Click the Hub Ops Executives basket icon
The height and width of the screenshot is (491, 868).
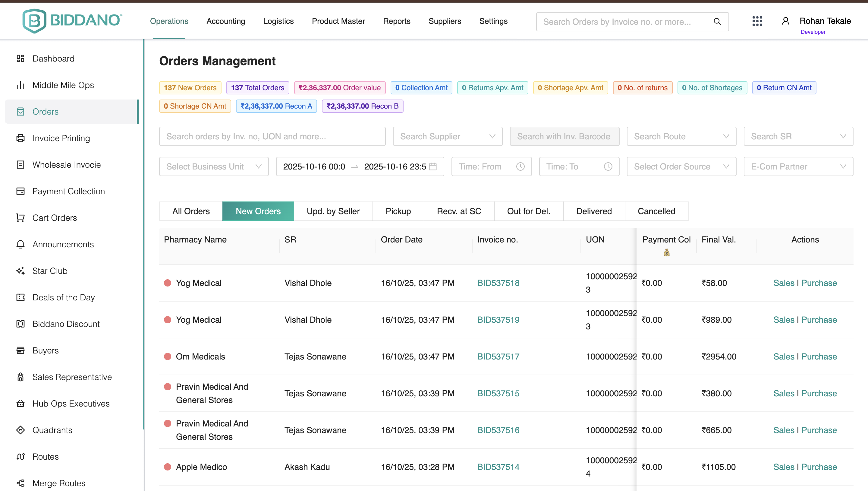click(x=20, y=404)
